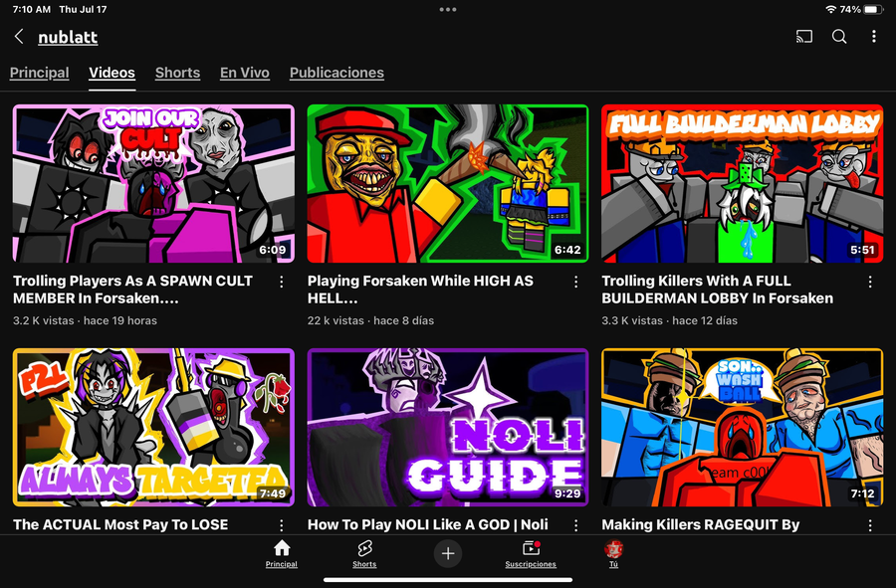Open the Tú profile avatar
The height and width of the screenshot is (588, 896).
613,554
